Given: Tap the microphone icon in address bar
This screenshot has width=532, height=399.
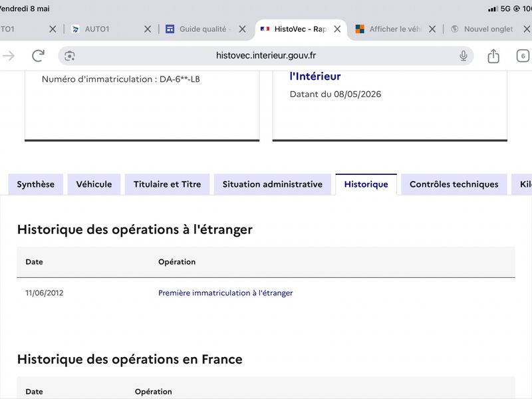Looking at the screenshot, I should coord(463,56).
